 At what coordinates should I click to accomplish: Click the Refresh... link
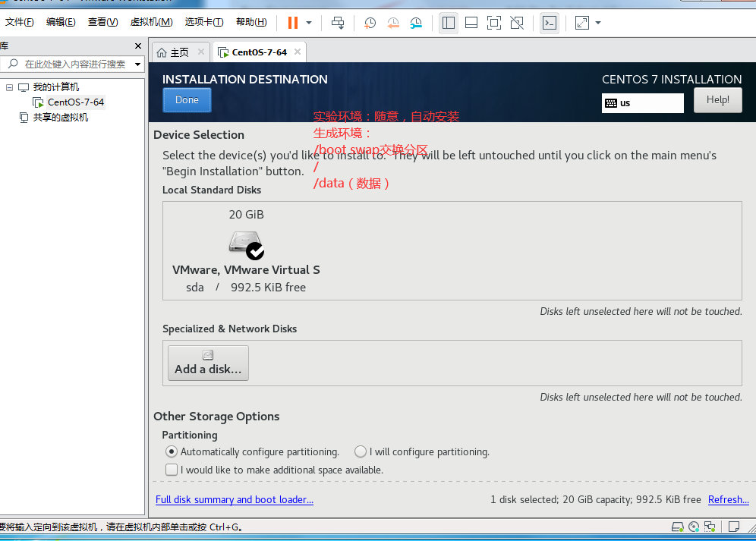[728, 499]
